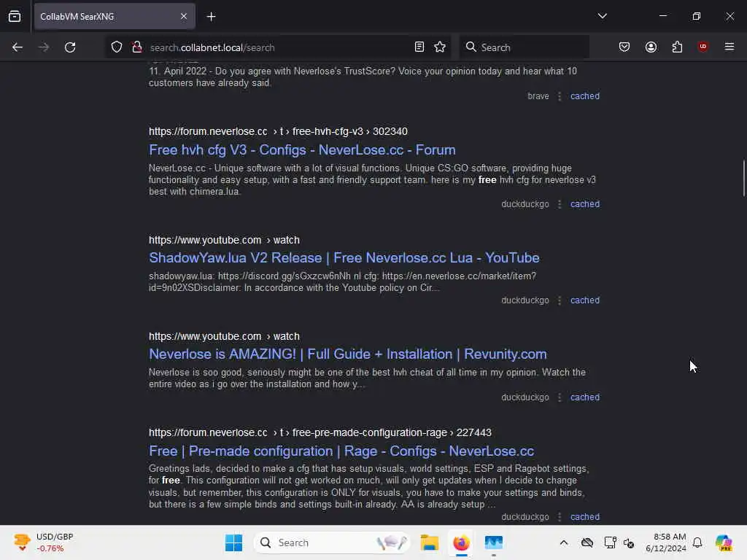Open cached link for Free hvh cfg result
747x560 pixels.
pos(585,204)
